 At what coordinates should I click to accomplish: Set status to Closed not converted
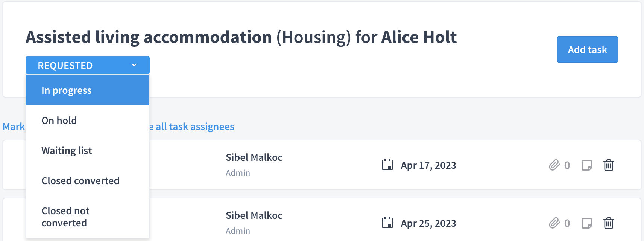pyautogui.click(x=88, y=217)
